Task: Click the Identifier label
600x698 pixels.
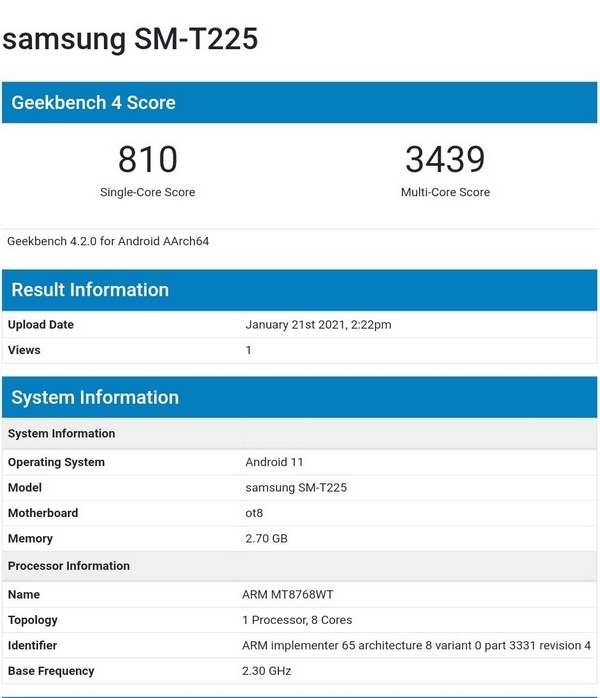Action: pyautogui.click(x=32, y=645)
